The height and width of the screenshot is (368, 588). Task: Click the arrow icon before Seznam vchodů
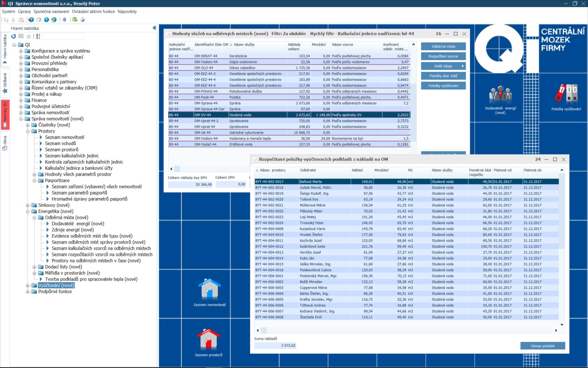pyautogui.click(x=41, y=143)
